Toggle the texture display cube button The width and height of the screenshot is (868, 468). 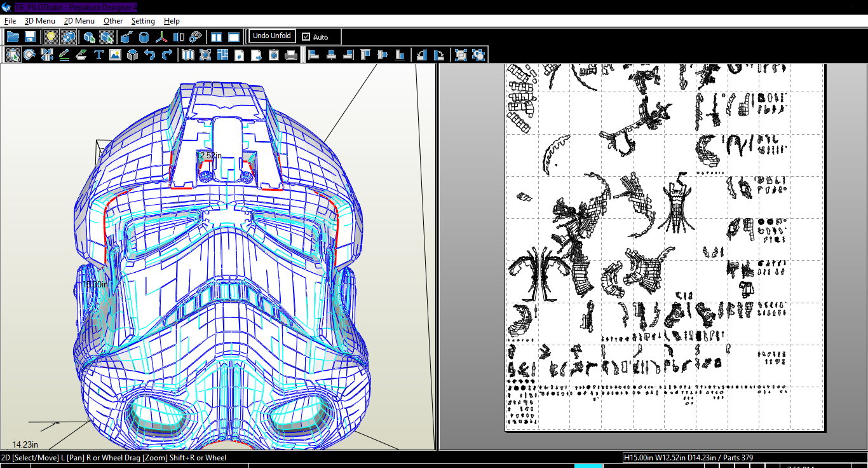click(68, 37)
